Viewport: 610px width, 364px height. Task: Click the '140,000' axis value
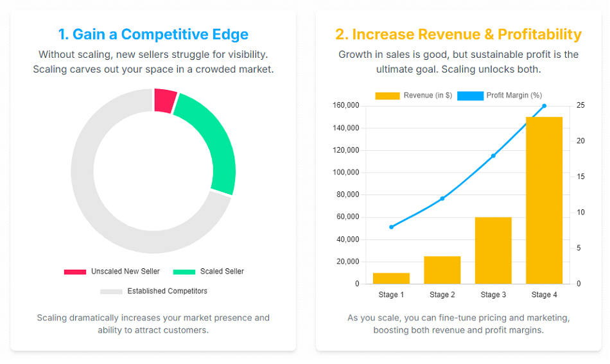[346, 128]
